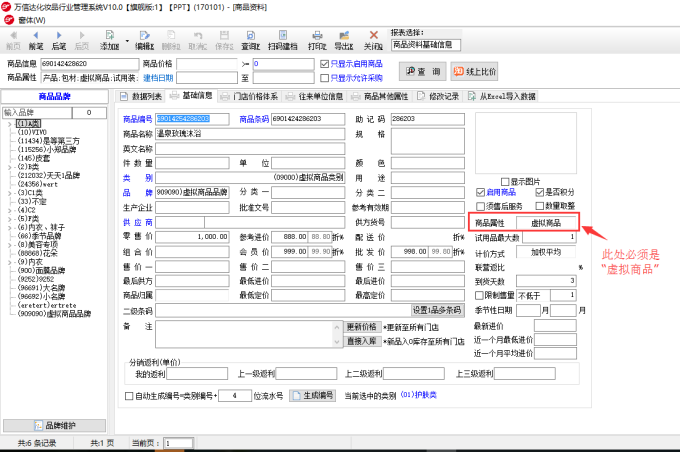The height and width of the screenshot is (452, 681).
Task: Expand the (6)内衣、袜子 brand node
Action: [x=10, y=227]
